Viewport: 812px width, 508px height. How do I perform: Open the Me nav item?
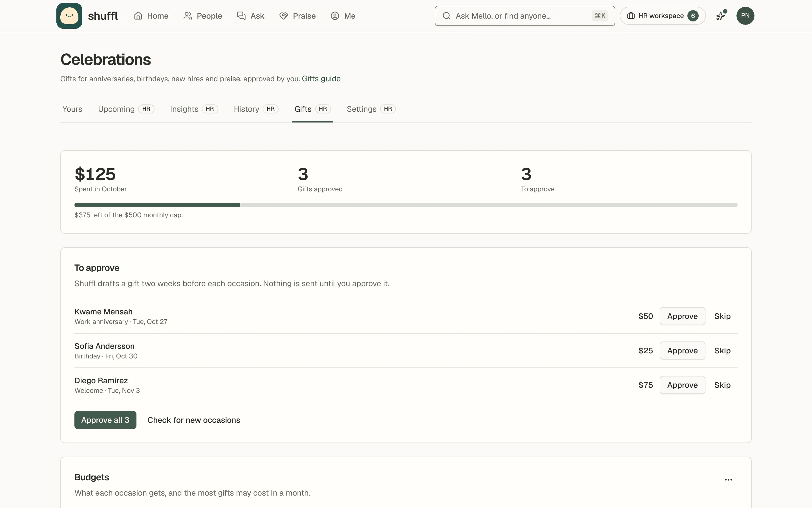pyautogui.click(x=343, y=16)
